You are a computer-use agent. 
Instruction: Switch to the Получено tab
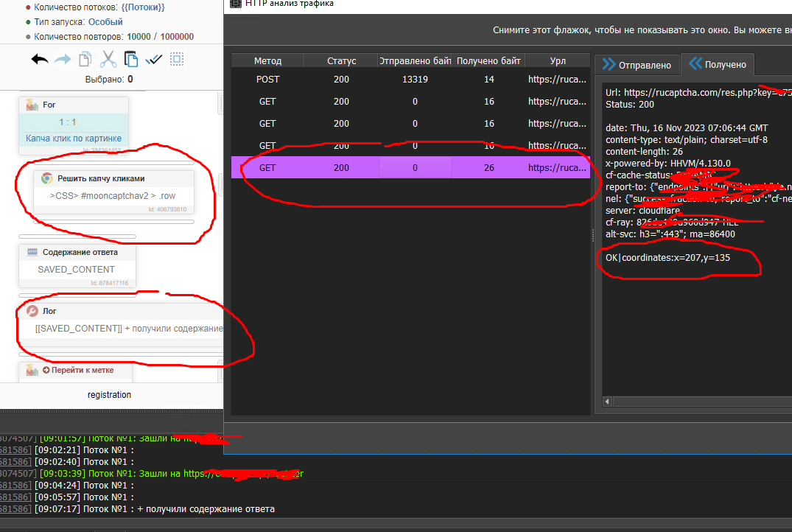[718, 65]
